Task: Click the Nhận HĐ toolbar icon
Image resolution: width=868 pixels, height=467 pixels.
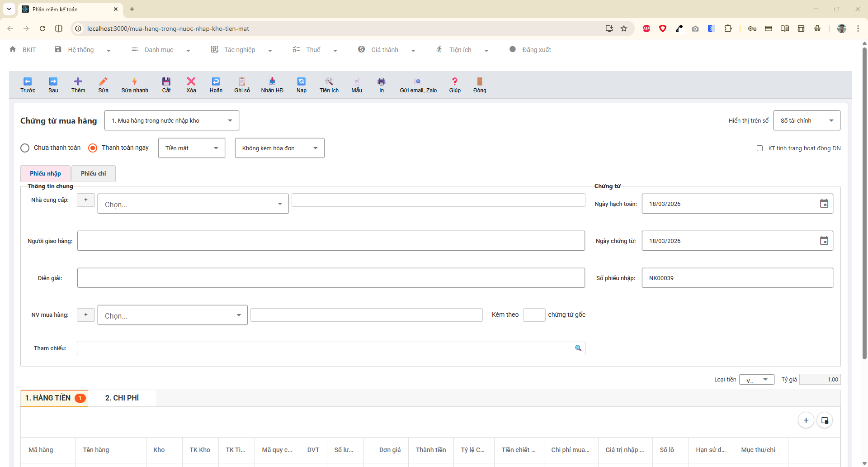Action: [x=272, y=82]
